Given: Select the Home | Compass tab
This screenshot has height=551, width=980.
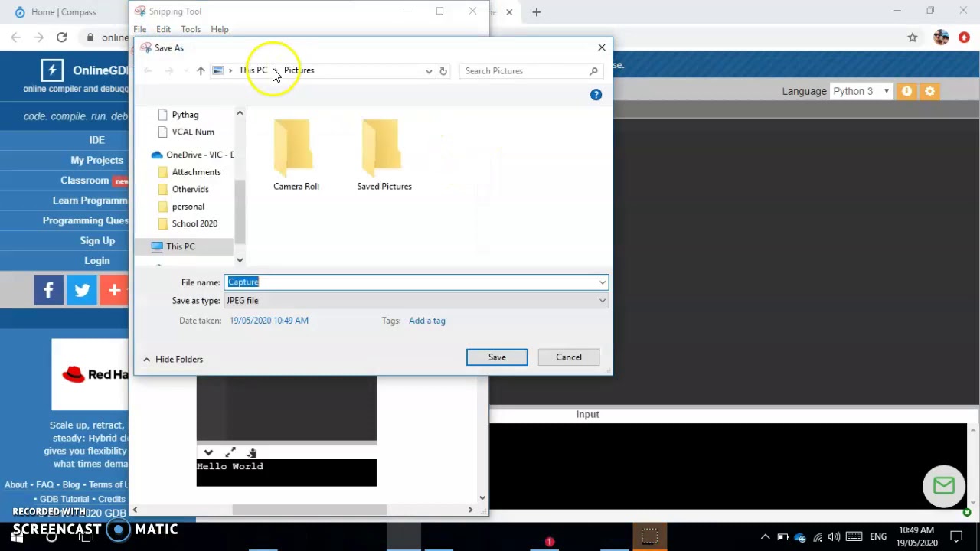Looking at the screenshot, I should point(65,12).
